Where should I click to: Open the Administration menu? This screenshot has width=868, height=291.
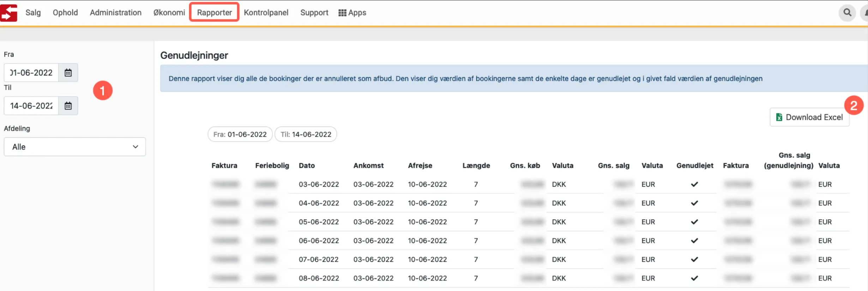(116, 13)
